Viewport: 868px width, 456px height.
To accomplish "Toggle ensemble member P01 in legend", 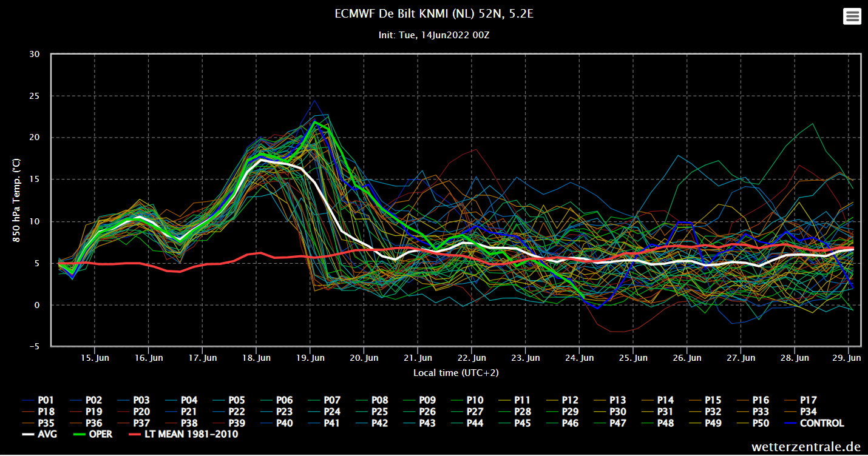I will [x=38, y=400].
